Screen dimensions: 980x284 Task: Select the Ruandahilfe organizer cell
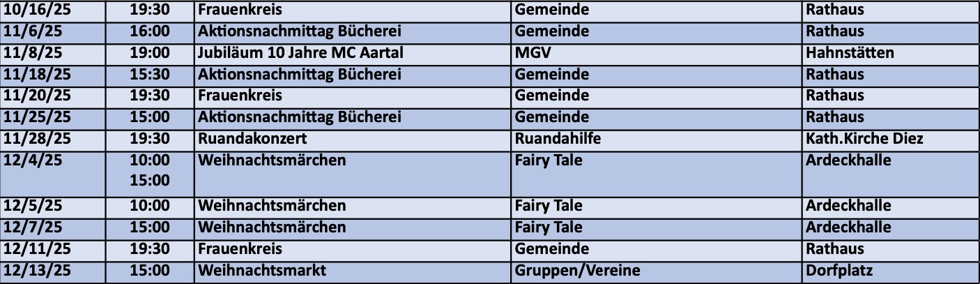pos(558,139)
